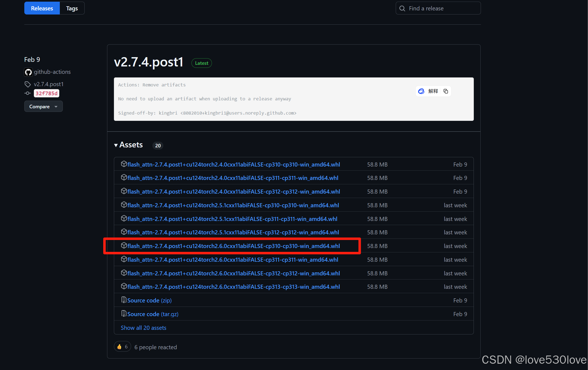The height and width of the screenshot is (370, 588).
Task: Expand list via Show all 20 assets
Action: click(x=143, y=328)
